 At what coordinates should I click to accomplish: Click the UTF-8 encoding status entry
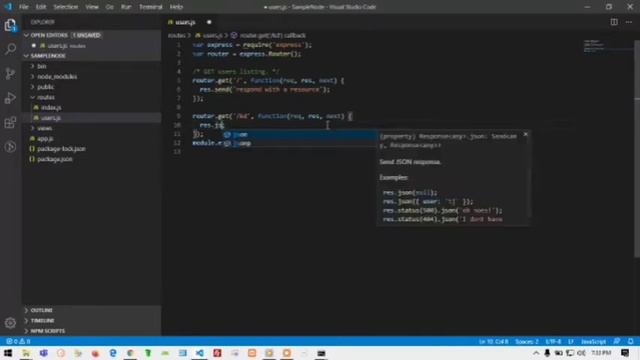click(553, 341)
